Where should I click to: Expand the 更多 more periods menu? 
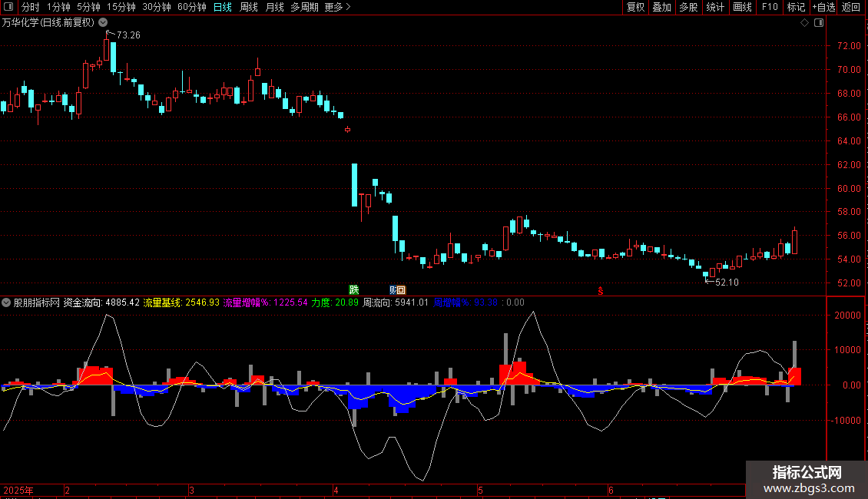coord(337,7)
